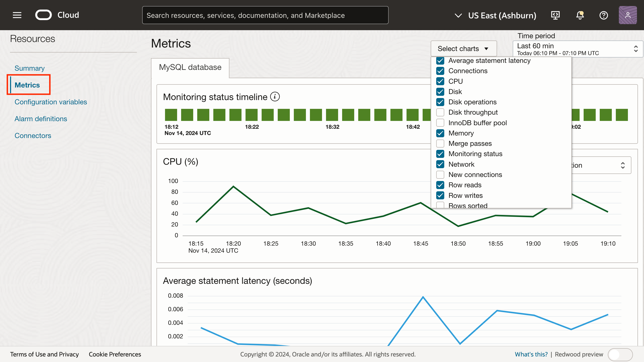
Task: Open the navigation hamburger menu
Action: (x=17, y=15)
